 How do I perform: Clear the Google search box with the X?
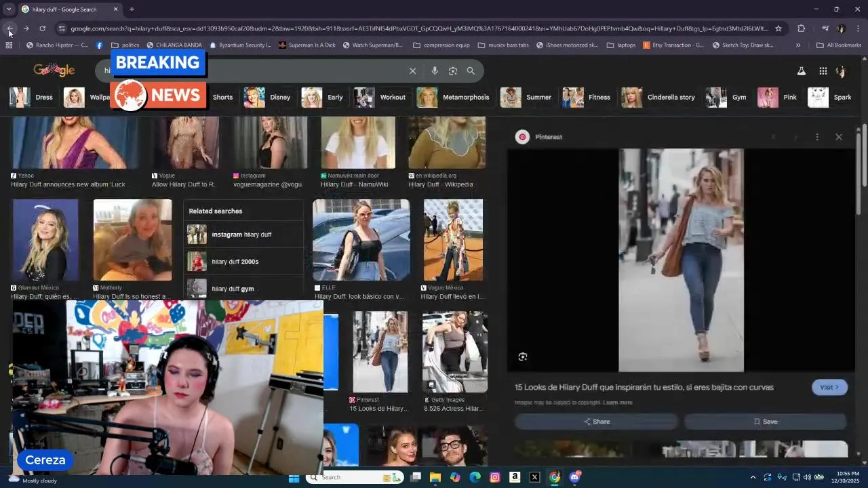click(412, 70)
